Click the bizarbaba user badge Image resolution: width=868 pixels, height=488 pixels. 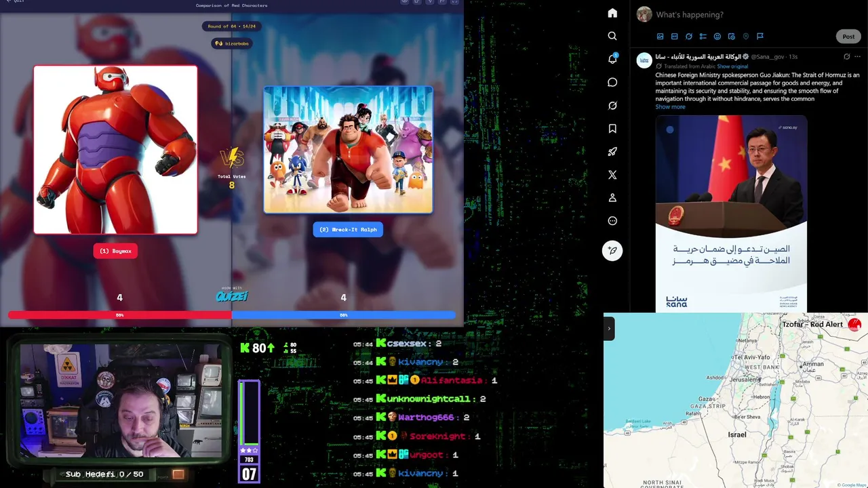(x=231, y=43)
